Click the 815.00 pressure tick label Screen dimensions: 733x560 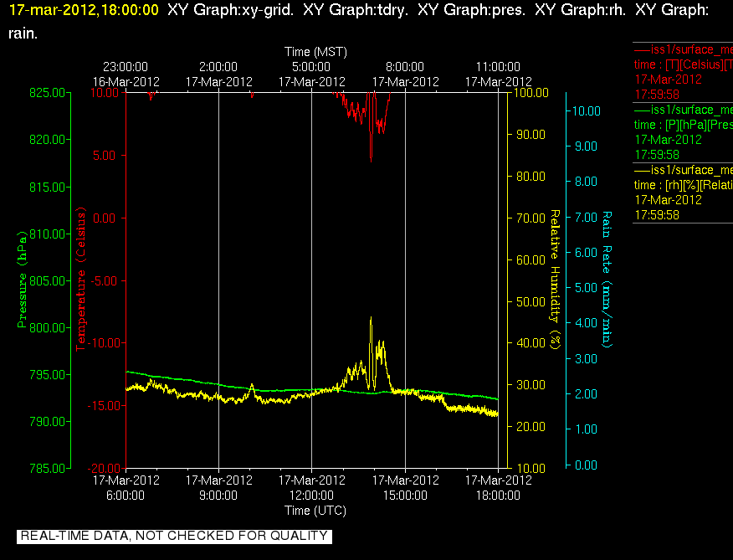point(47,187)
